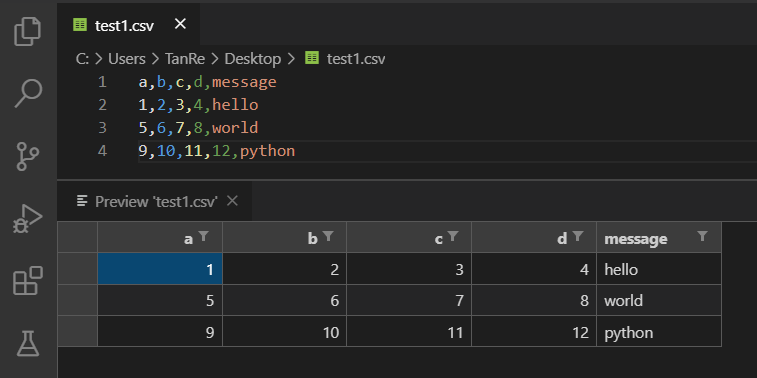Image resolution: width=757 pixels, height=378 pixels.
Task: Select the cell containing hello
Action: pyautogui.click(x=659, y=269)
